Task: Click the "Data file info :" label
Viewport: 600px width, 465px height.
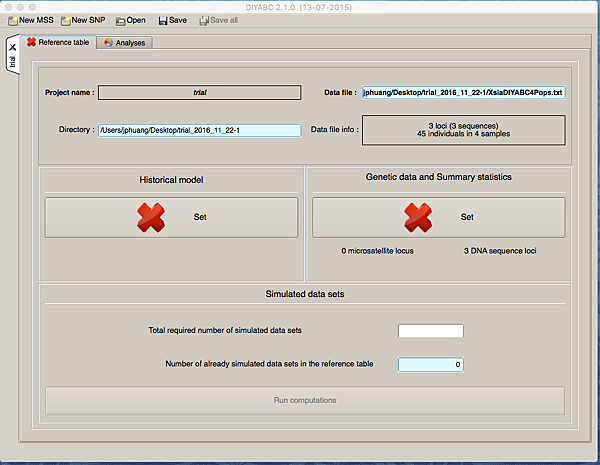Action: tap(335, 130)
